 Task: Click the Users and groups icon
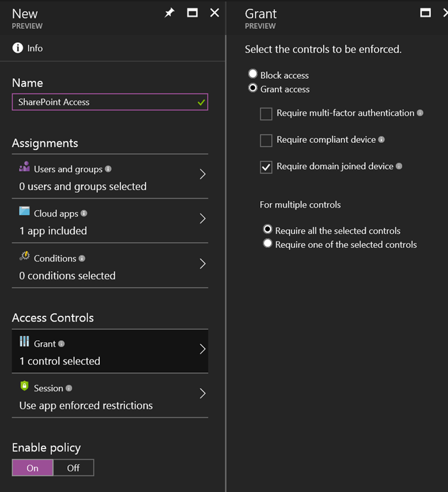(24, 167)
